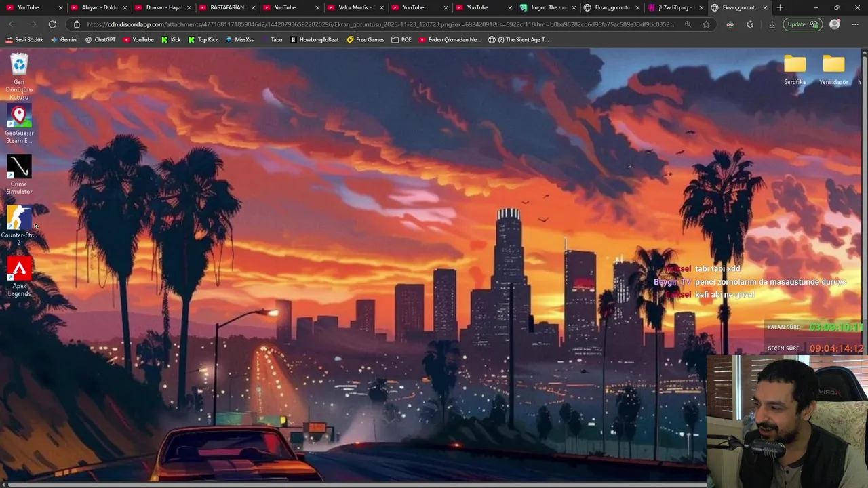View site information icon in address bar
Screen dimensions: 868x488
point(77,24)
